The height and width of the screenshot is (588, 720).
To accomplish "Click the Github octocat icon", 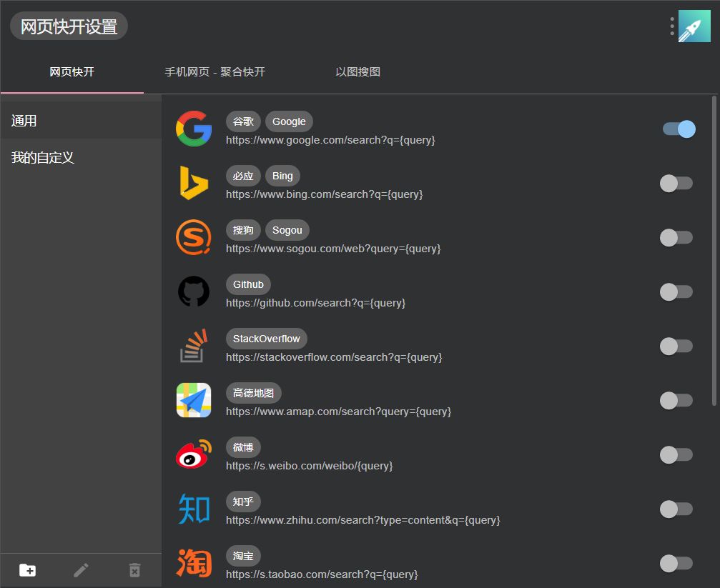I will click(x=194, y=291).
